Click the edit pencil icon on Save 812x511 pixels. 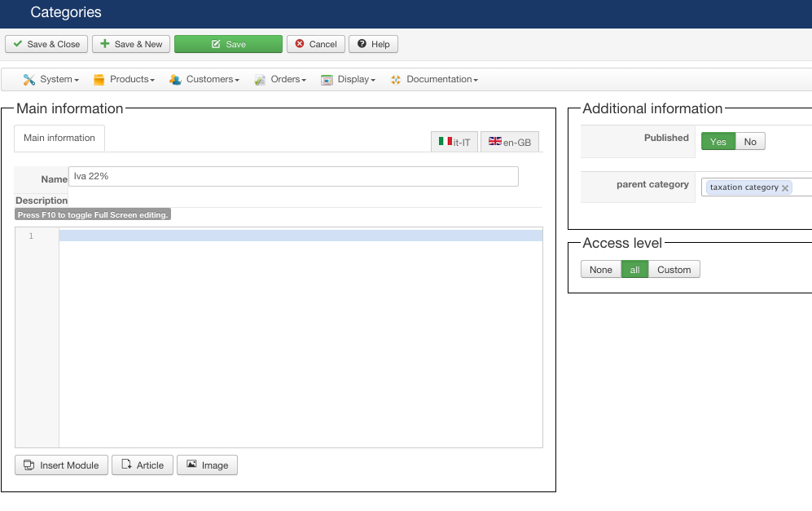(216, 44)
